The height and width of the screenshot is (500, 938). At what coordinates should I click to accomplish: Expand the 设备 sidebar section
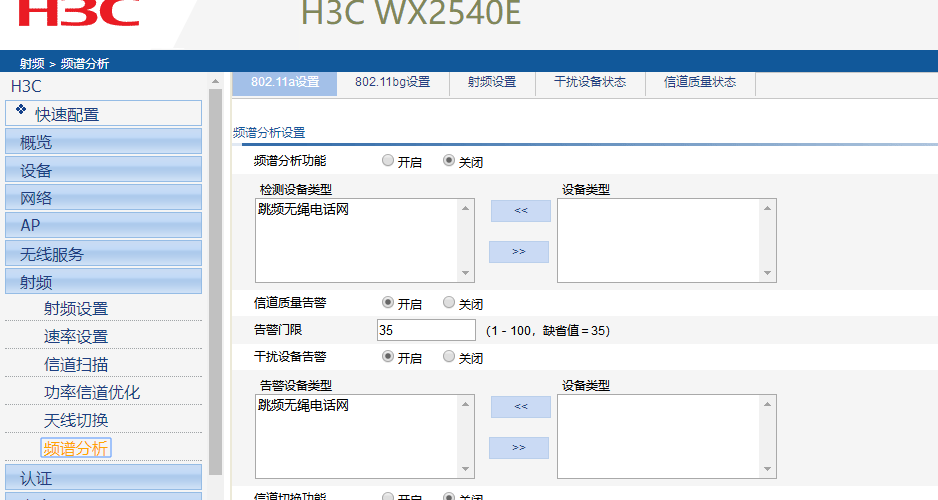coord(103,170)
